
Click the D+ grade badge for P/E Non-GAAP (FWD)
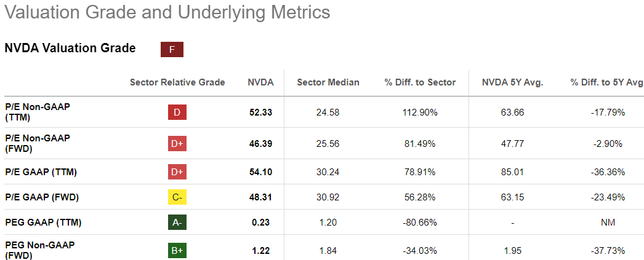tap(177, 144)
